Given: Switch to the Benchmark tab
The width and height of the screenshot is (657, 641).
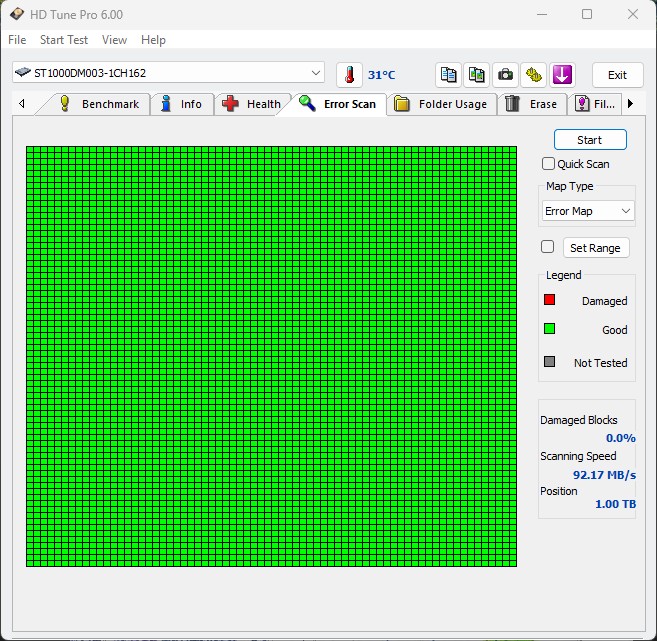Looking at the screenshot, I should pos(99,104).
